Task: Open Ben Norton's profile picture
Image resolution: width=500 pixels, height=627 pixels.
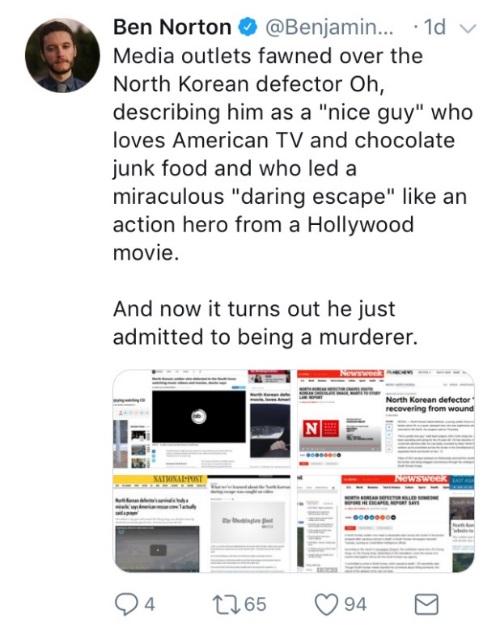Action: point(62,55)
